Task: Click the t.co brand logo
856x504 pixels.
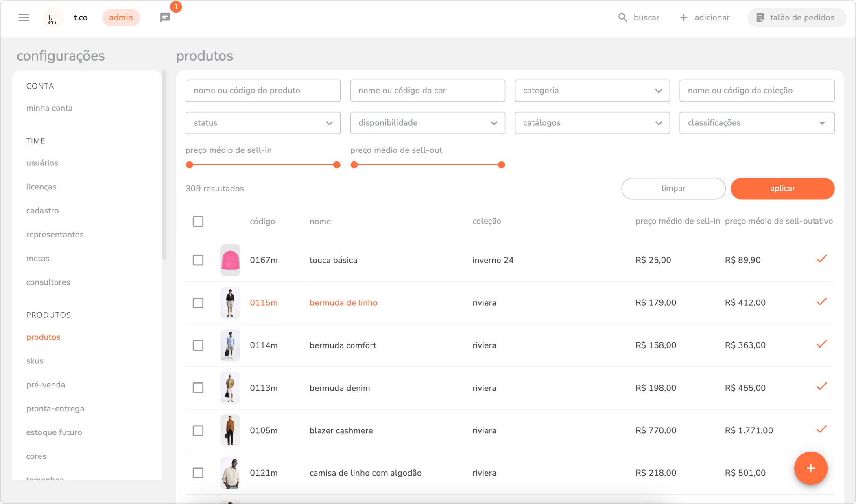Action: [x=53, y=18]
